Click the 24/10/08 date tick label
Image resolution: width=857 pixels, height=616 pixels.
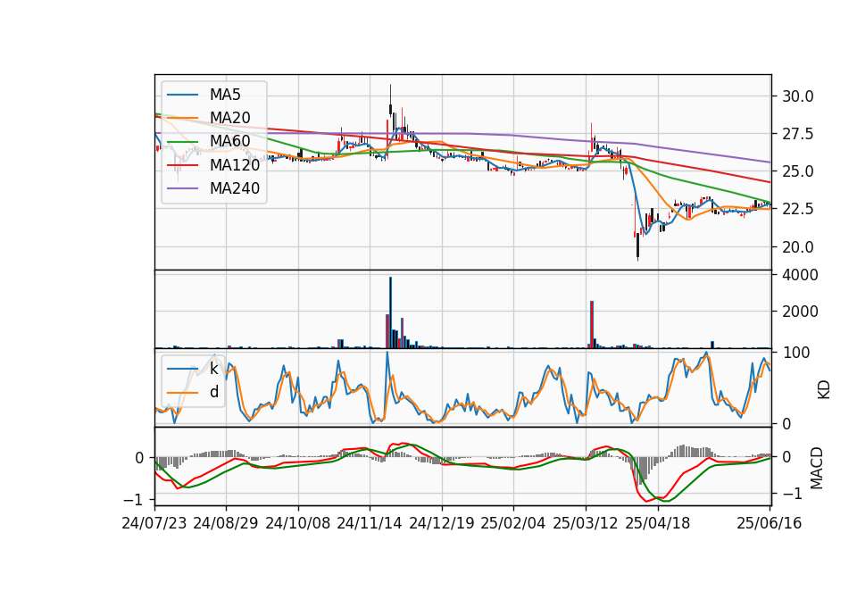(x=298, y=523)
